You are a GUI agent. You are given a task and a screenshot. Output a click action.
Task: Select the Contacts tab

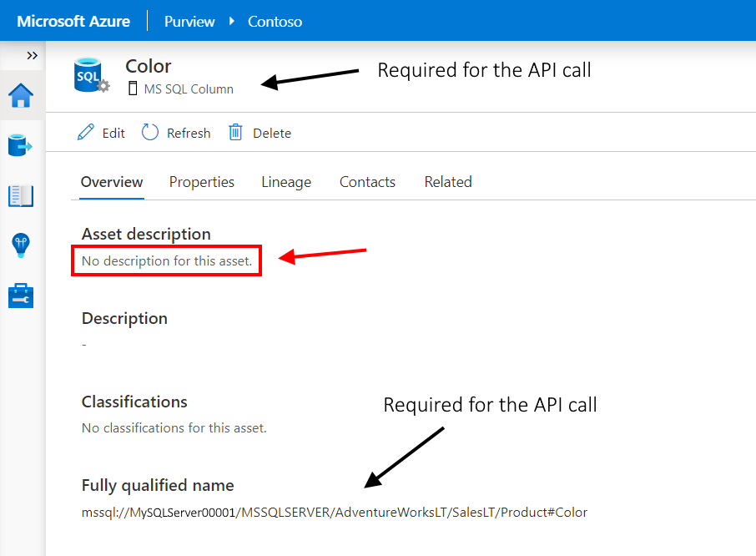[x=367, y=182]
